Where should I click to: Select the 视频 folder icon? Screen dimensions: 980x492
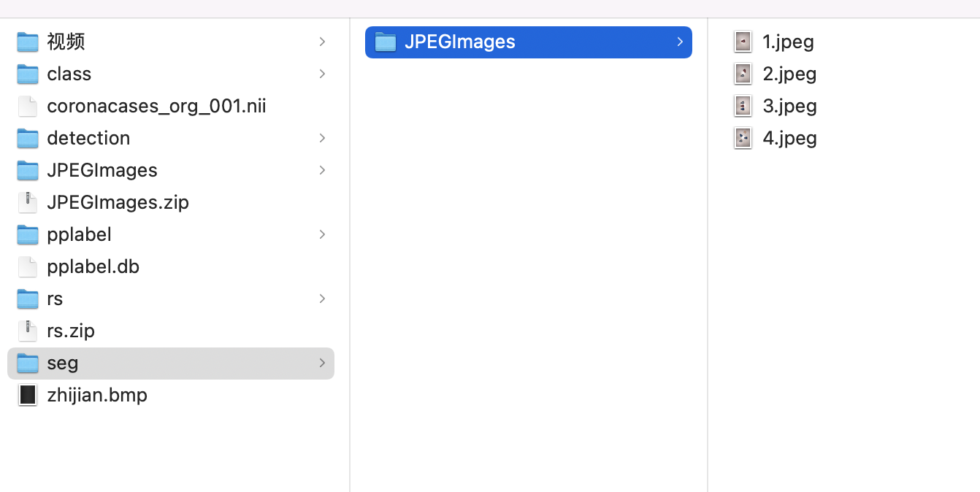click(x=28, y=42)
